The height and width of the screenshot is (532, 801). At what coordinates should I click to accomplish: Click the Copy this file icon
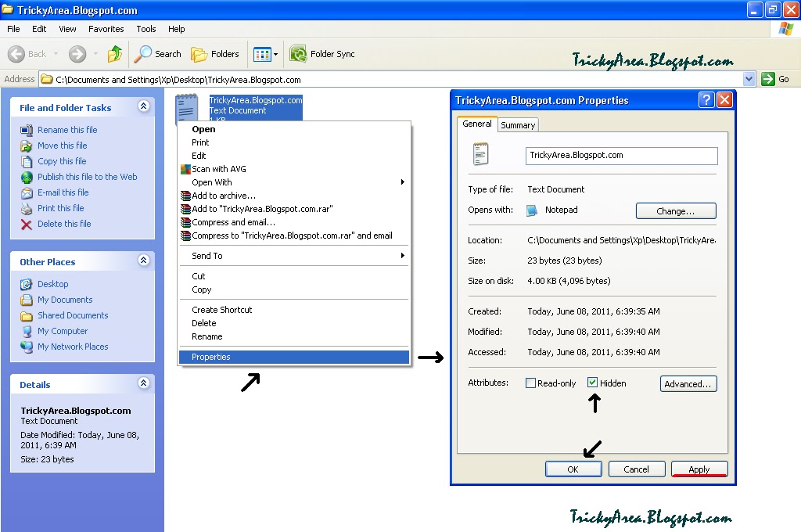[27, 161]
